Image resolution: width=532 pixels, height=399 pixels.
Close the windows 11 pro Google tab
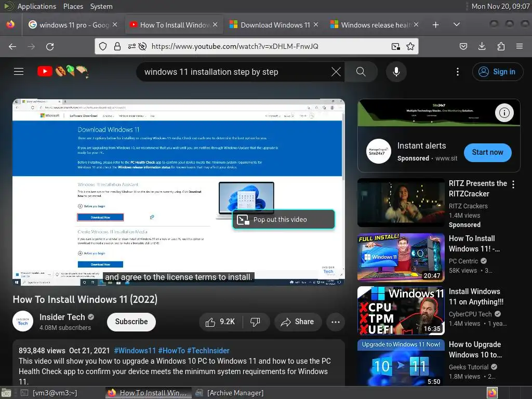[115, 24]
